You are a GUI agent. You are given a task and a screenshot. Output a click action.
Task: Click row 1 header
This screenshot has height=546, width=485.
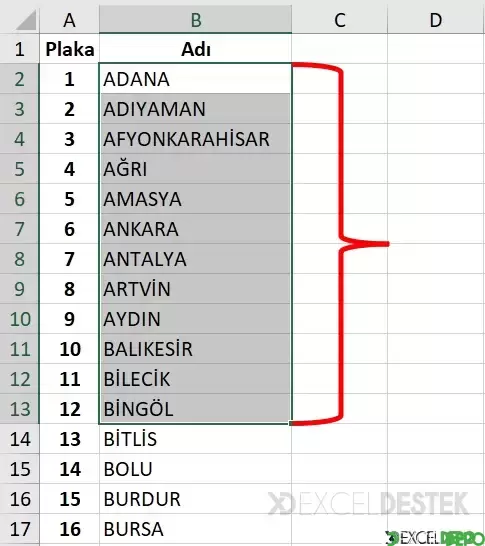(19, 49)
